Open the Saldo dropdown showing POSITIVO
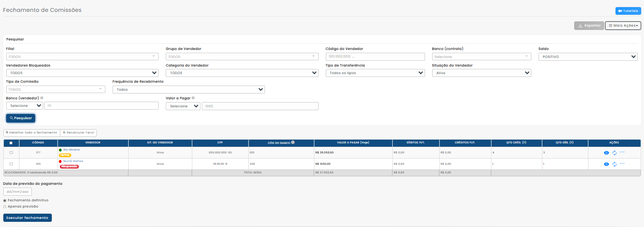644x227 pixels. coord(587,57)
